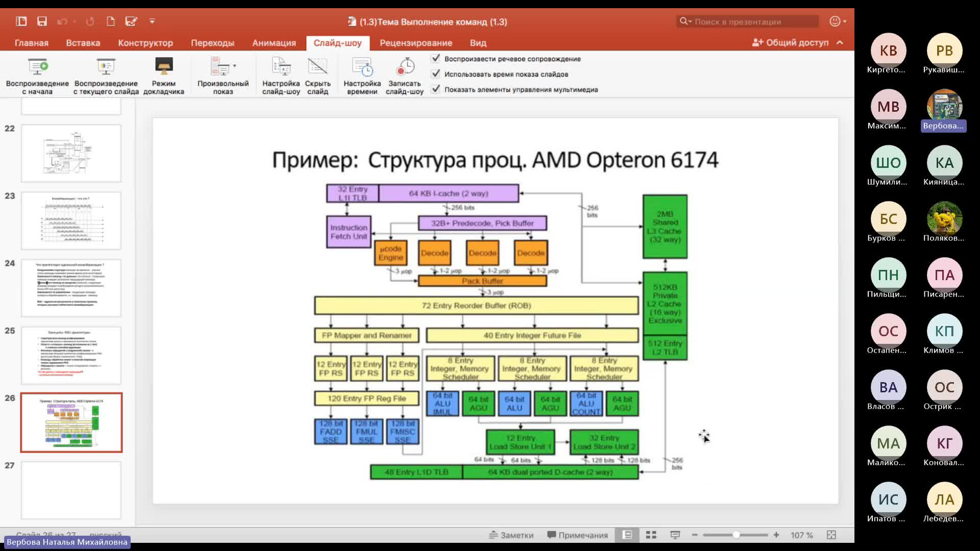
Task: Click the Общий доступ share button
Action: (x=791, y=43)
